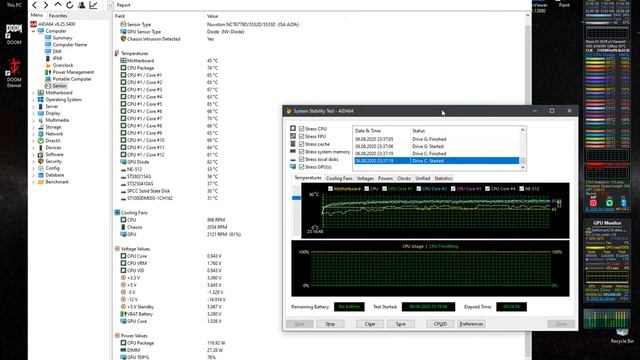Click the Stop button in stability test
640x360 pixels.
coord(330,324)
